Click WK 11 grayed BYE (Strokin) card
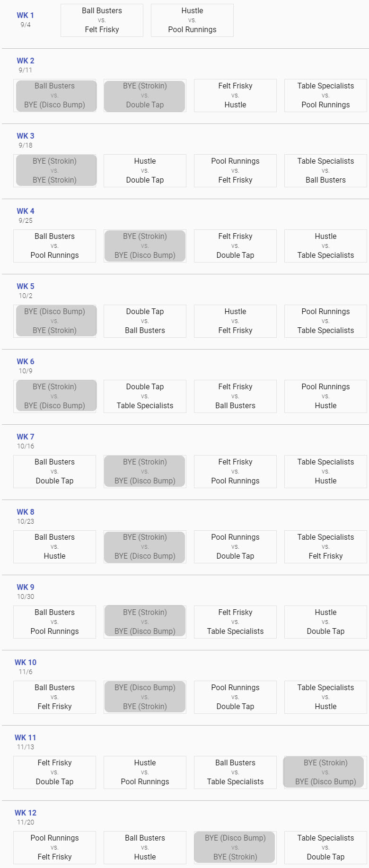 click(325, 772)
